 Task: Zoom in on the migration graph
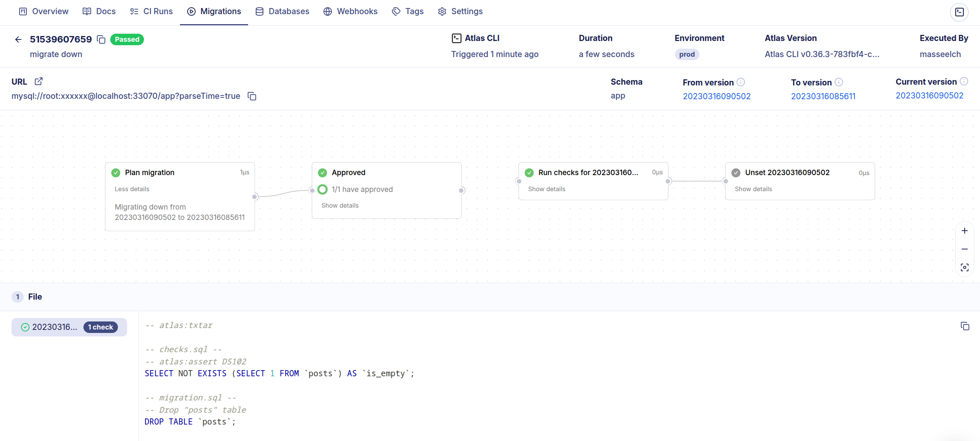click(964, 231)
